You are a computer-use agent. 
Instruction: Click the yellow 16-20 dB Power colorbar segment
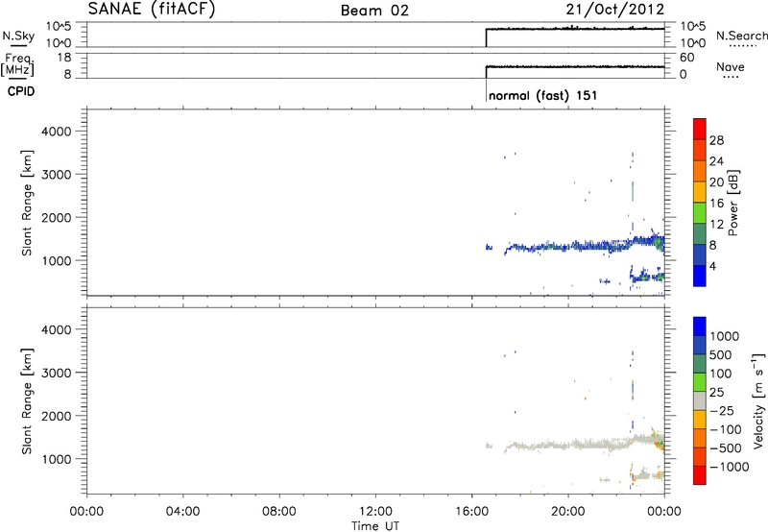[700, 191]
